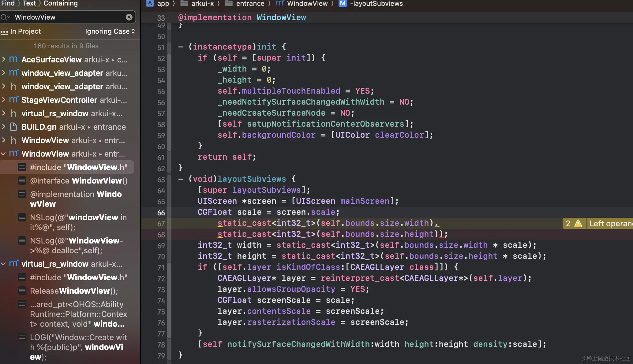The image size is (633, 364).
Task: Click the arkui-x folder breadcrumb
Action: point(202,4)
